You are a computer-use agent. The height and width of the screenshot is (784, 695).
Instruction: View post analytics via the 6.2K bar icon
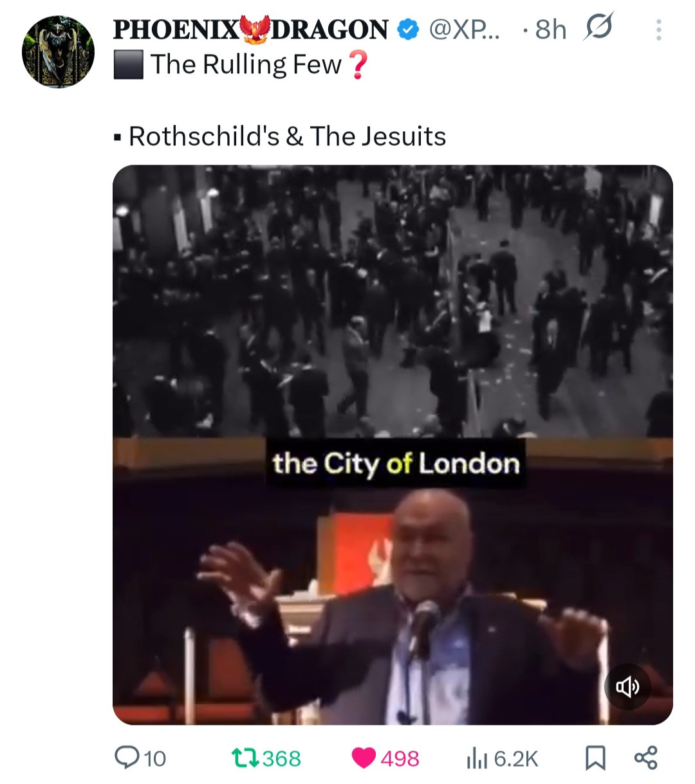476,759
